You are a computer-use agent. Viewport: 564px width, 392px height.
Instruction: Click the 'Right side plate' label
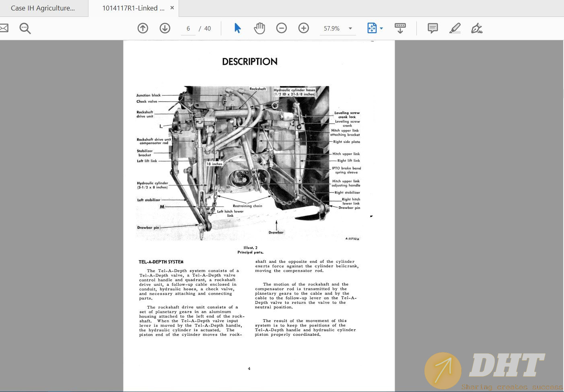[347, 142]
